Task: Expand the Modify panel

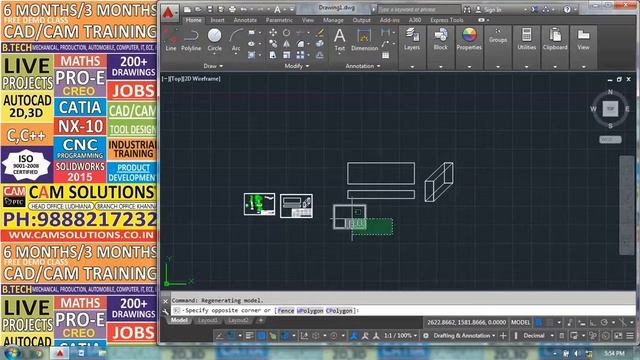Action: 297,66
